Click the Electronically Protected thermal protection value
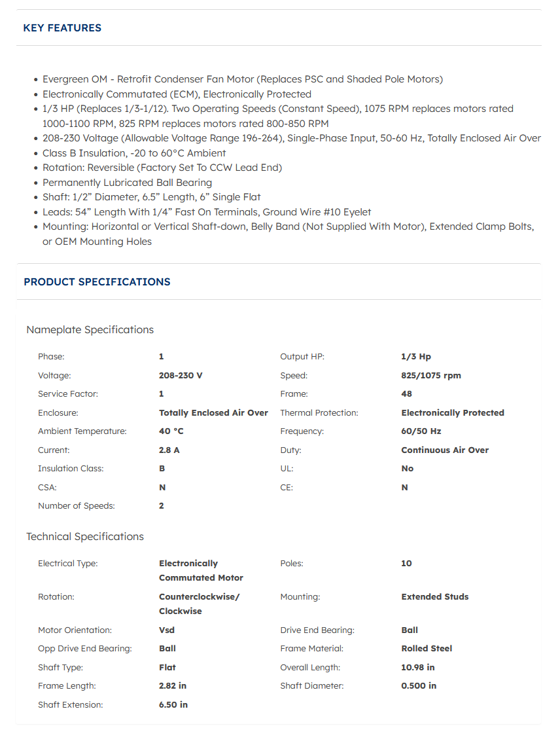Image resolution: width=560 pixels, height=743 pixels. pyautogui.click(x=452, y=413)
